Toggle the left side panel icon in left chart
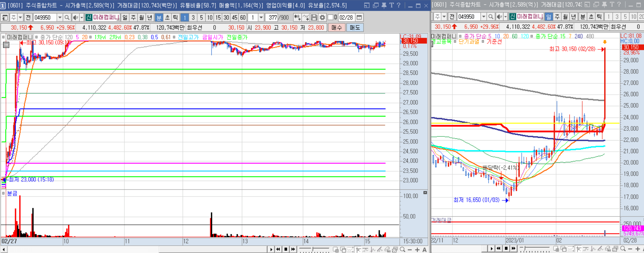The height and width of the screenshot is (253, 644). tap(5, 17)
